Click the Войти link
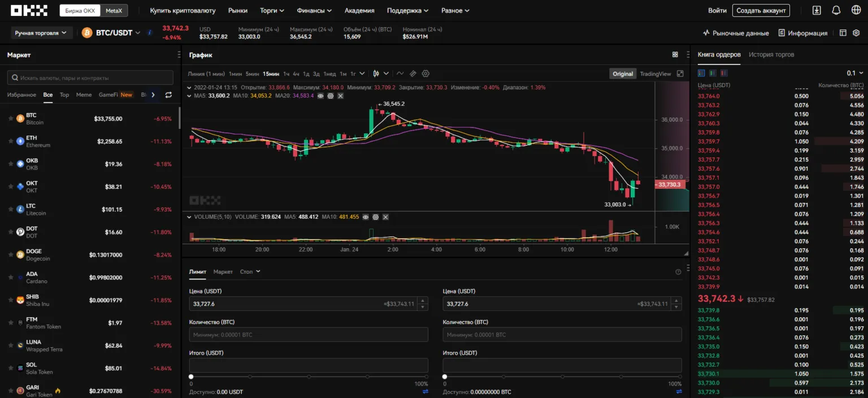This screenshot has width=868, height=398. [x=717, y=10]
